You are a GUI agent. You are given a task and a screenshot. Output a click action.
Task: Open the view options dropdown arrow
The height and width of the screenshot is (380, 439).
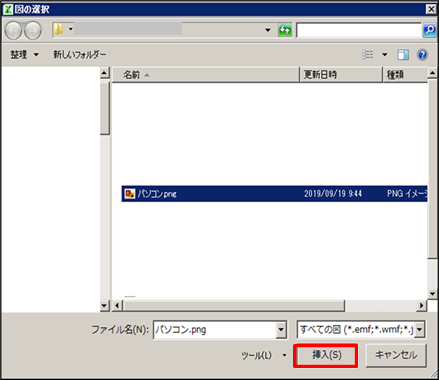[x=385, y=54]
